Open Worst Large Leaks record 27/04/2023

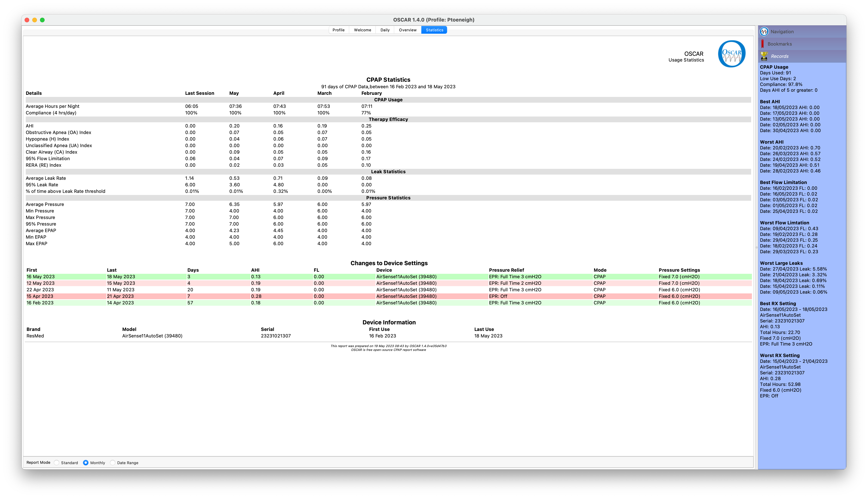click(793, 269)
